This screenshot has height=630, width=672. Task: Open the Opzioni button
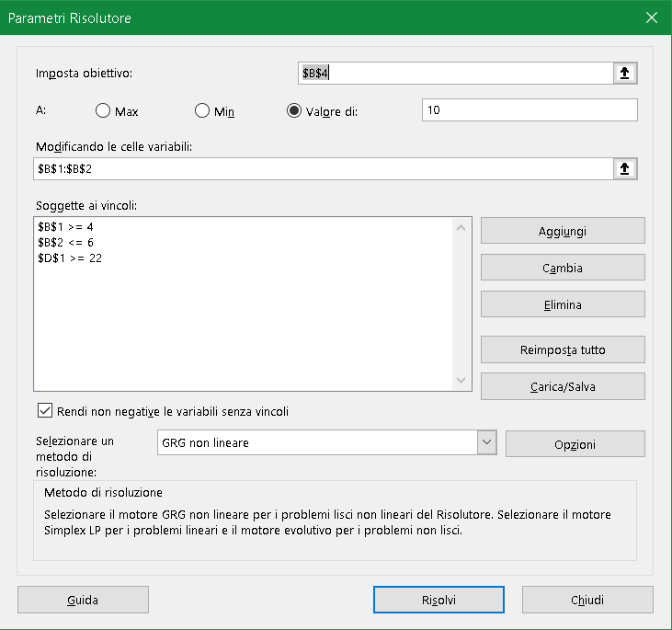(575, 444)
